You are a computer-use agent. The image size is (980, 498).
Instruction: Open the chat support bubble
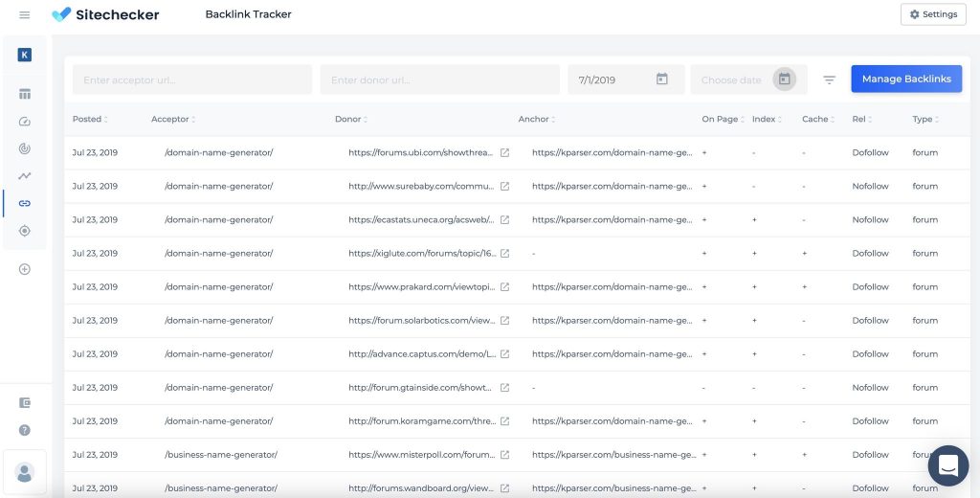[948, 465]
